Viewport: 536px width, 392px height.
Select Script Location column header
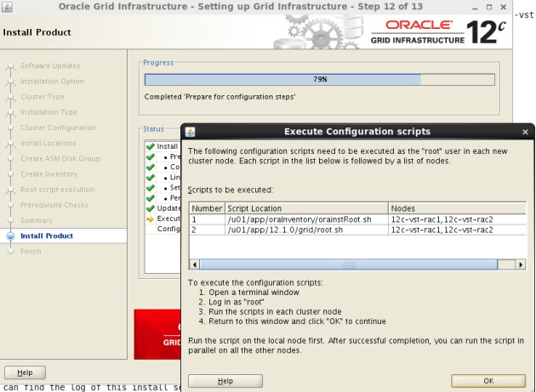(306, 208)
